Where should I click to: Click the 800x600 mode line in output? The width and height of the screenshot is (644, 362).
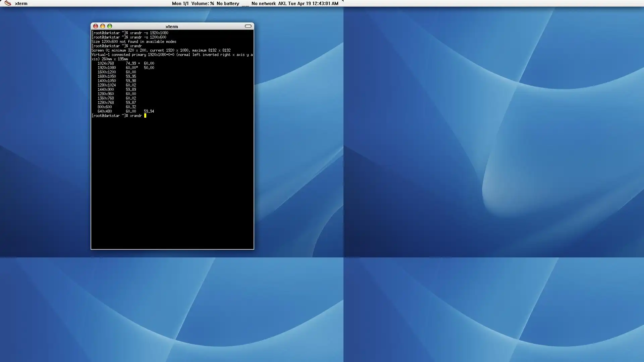105,107
